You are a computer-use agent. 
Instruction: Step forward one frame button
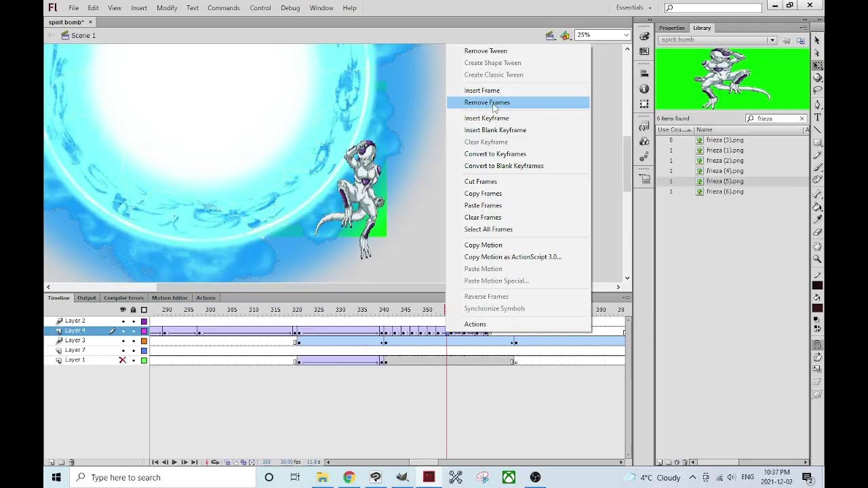[184, 462]
